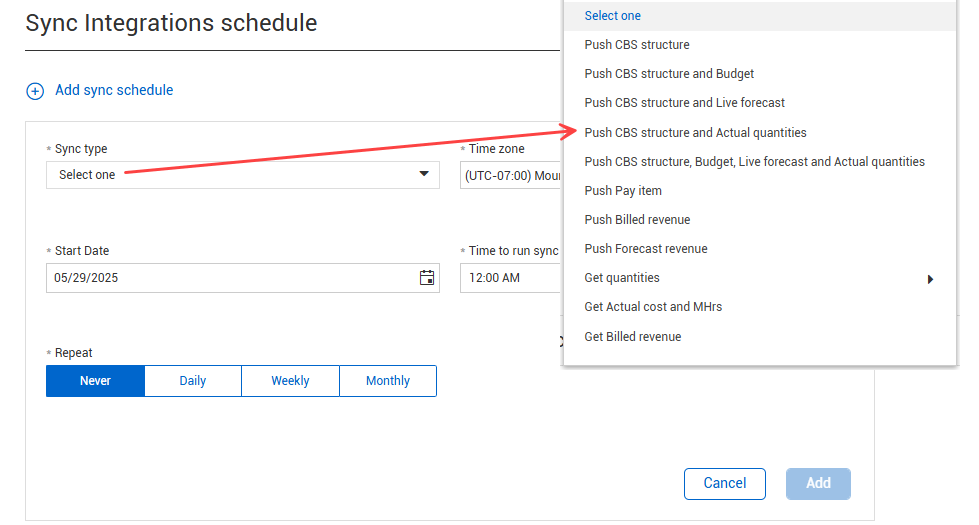Open the Time to run sync dropdown
This screenshot has height=525, width=979.
[510, 278]
